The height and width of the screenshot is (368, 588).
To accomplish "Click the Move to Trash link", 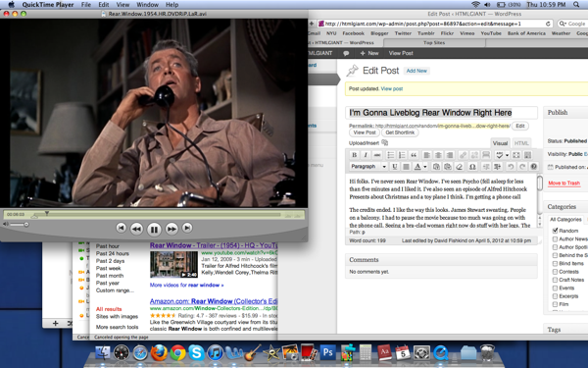I will click(x=564, y=183).
